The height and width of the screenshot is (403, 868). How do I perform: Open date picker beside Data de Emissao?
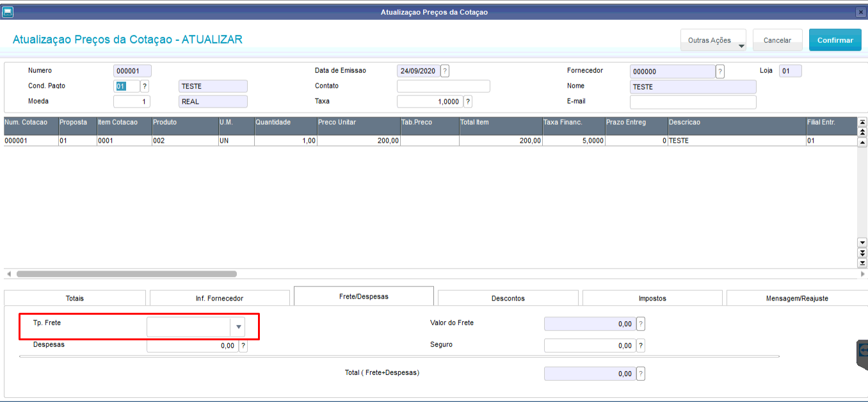[x=445, y=71]
